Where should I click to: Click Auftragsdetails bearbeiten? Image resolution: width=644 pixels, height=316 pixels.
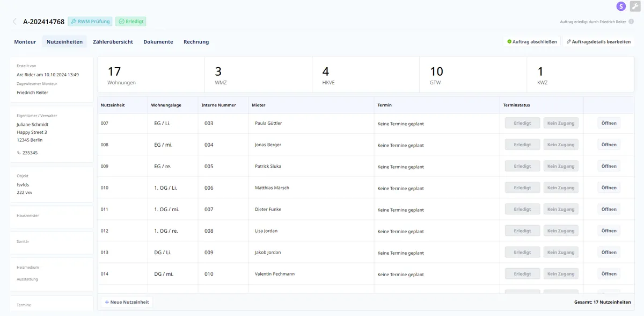598,42
